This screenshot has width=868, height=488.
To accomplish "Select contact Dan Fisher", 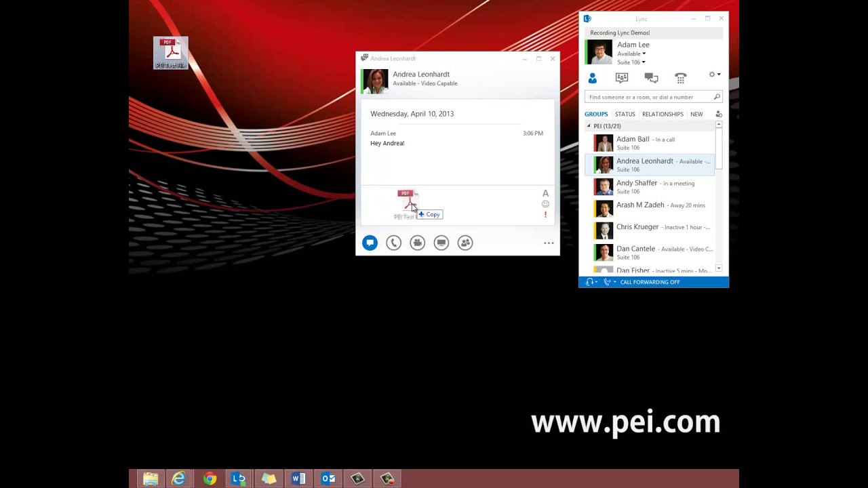I will click(650, 269).
